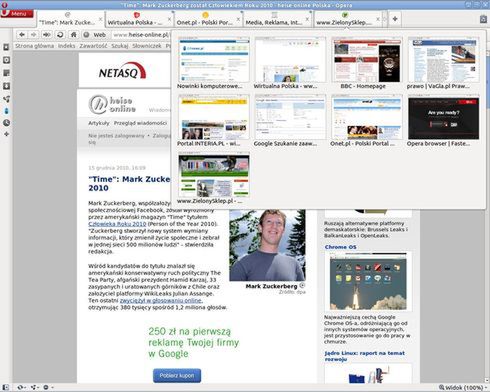Click Indeks in navigation bar
Viewport: 490px width, 392px height.
pyautogui.click(x=66, y=46)
